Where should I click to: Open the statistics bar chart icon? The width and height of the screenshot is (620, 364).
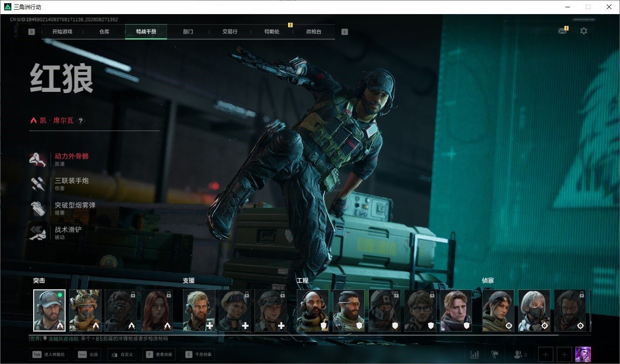point(474,354)
